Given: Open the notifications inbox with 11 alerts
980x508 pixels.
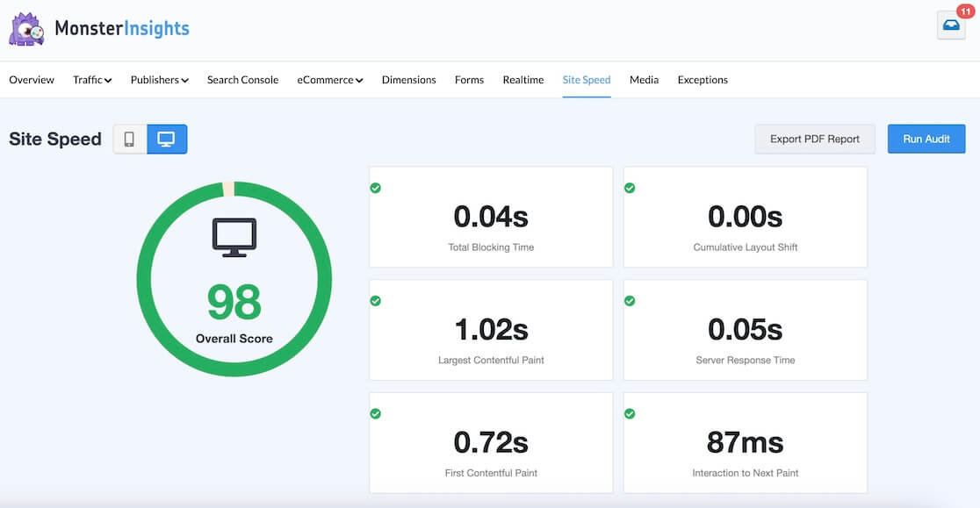Looking at the screenshot, I should 949,25.
